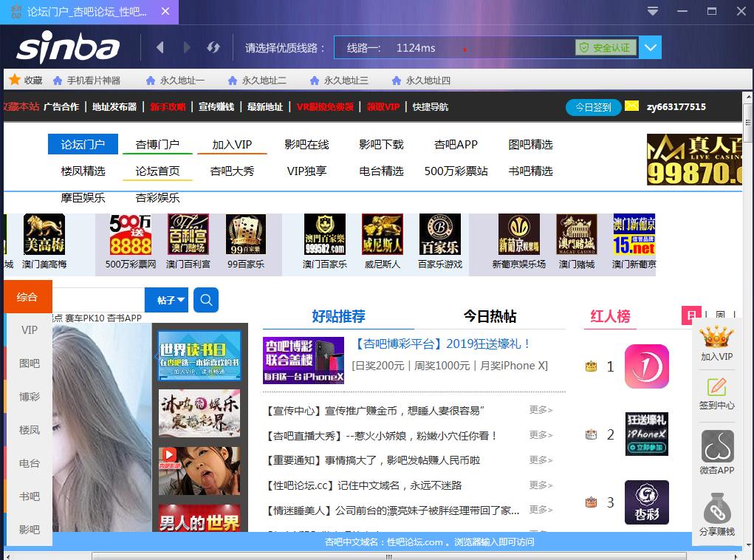Switch to the 好贴推荐 tab
Viewport: 754px width, 560px height.
[x=338, y=316]
